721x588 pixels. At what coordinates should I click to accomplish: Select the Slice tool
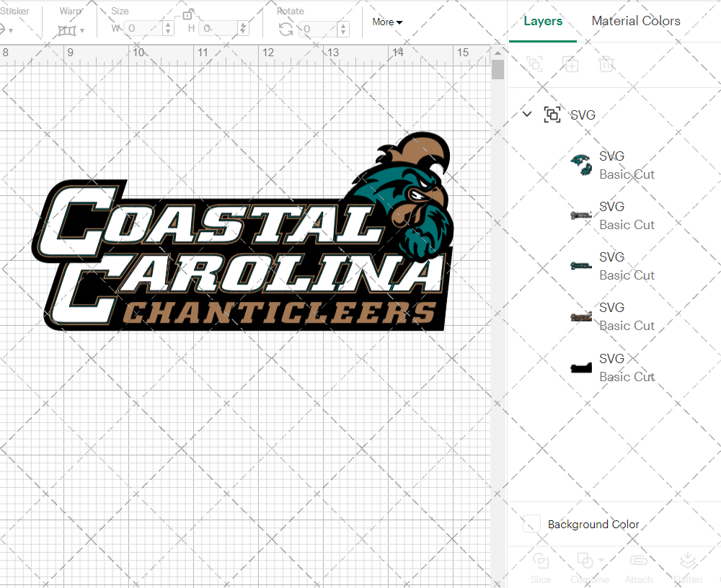point(541,568)
